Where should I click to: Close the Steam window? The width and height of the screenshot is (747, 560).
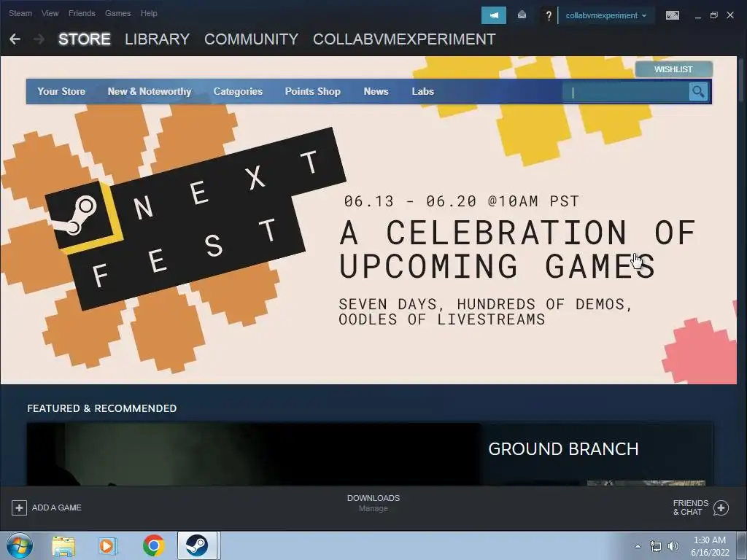729,15
